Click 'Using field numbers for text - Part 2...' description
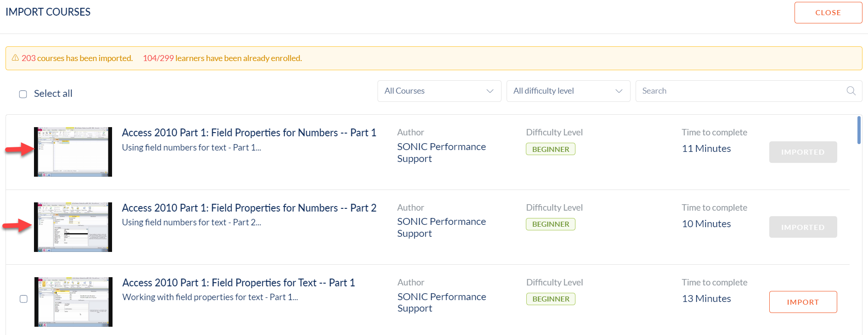The image size is (868, 335). coord(192,222)
